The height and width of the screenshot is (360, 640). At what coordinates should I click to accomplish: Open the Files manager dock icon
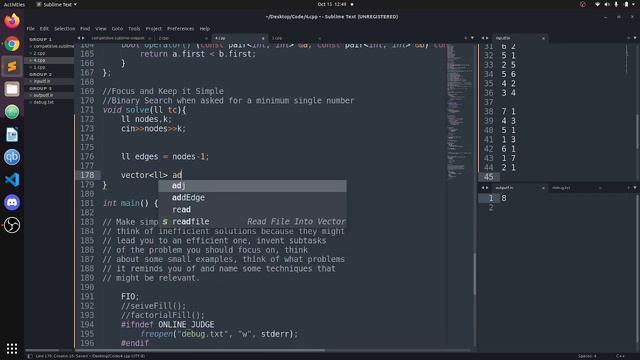click(x=12, y=89)
